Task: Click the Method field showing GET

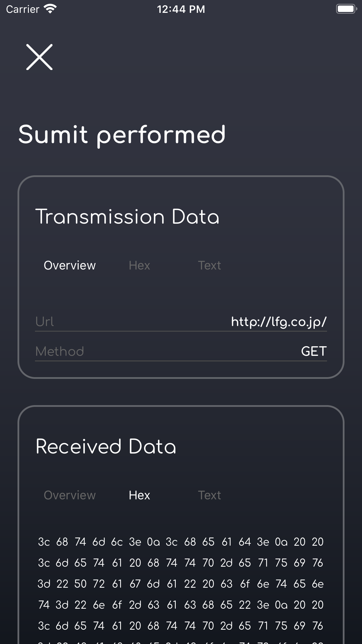Action: (x=181, y=351)
